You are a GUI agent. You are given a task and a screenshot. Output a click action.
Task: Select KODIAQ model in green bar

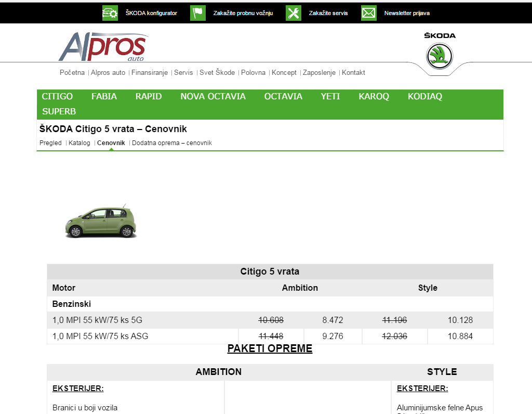(x=425, y=96)
